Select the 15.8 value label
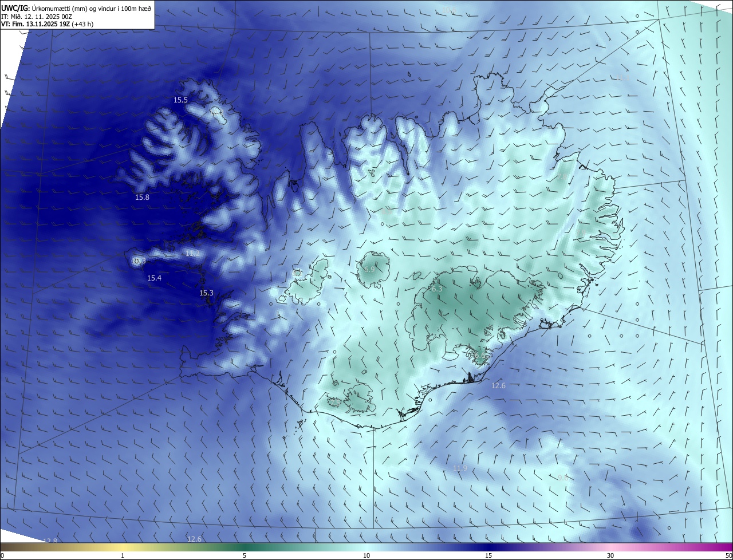733x560 pixels. [x=142, y=197]
